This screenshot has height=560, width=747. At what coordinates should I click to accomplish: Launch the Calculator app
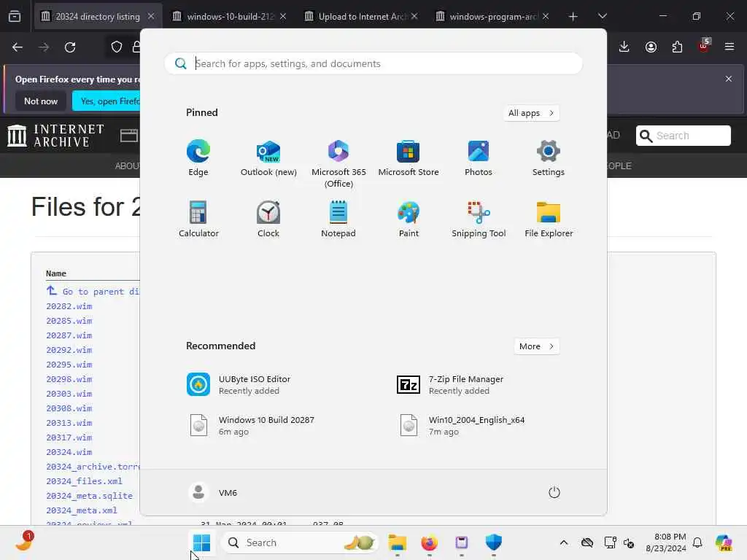[x=198, y=219]
